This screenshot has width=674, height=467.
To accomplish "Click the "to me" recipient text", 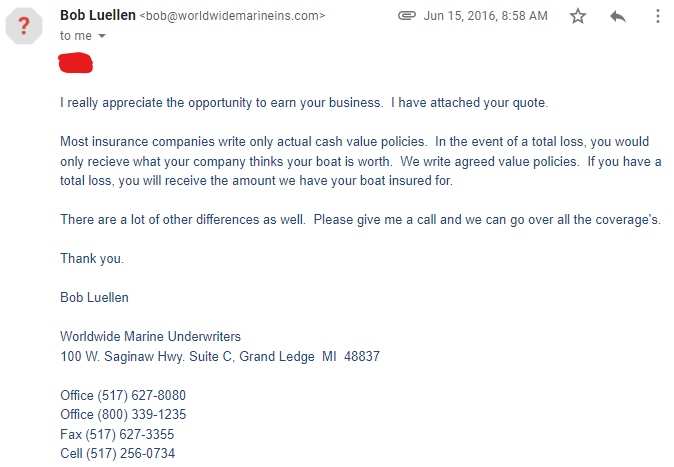I will click(x=76, y=36).
